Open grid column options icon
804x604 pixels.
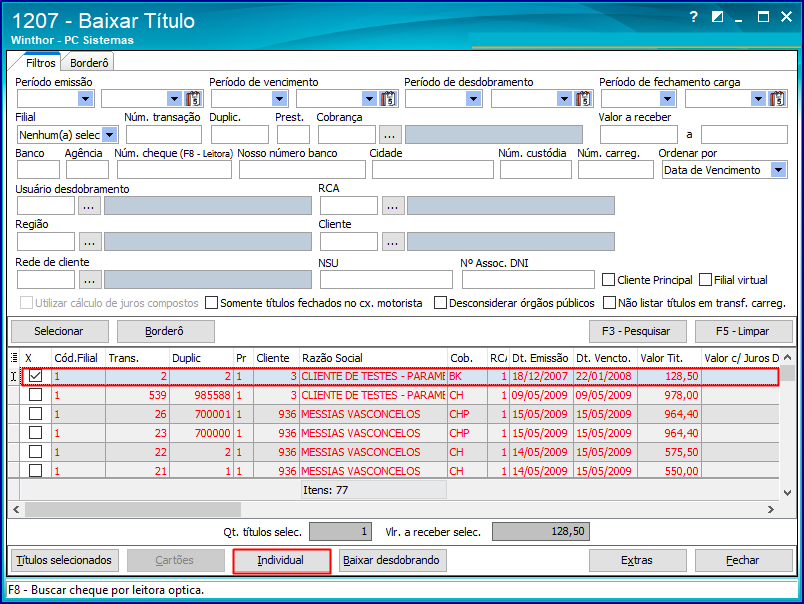14,358
